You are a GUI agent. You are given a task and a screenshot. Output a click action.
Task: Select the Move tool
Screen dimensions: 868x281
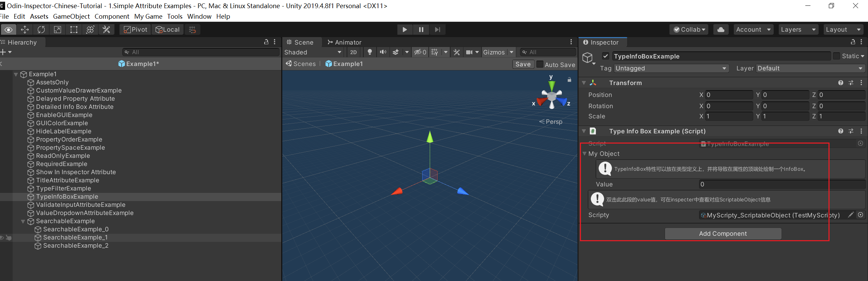click(x=25, y=30)
